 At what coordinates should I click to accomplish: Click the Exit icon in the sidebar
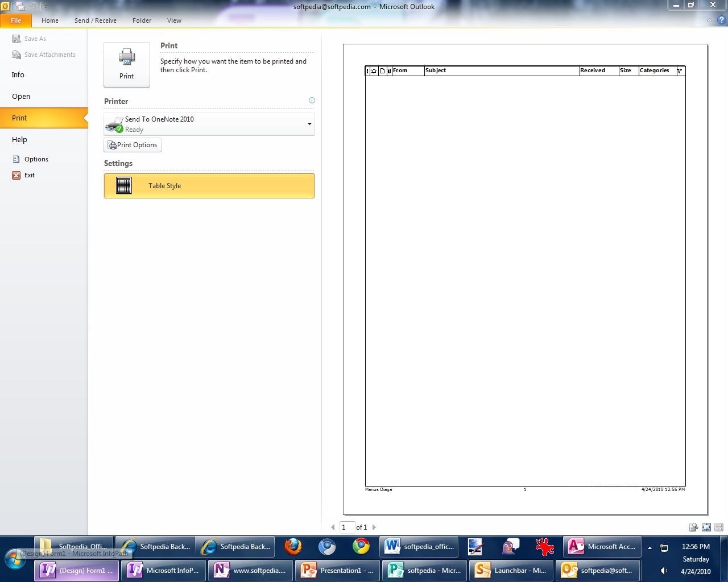[16, 175]
